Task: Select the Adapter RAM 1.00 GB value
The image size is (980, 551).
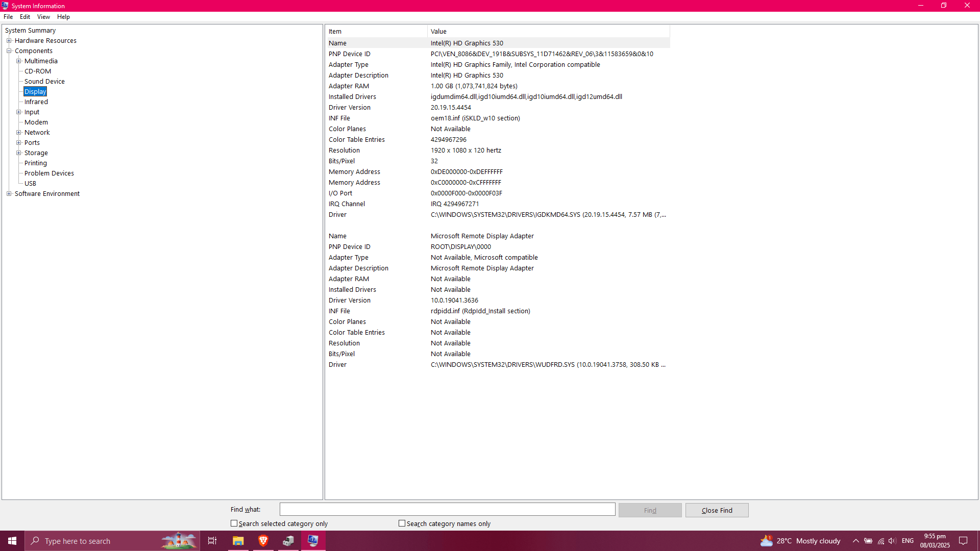Action: pos(474,86)
